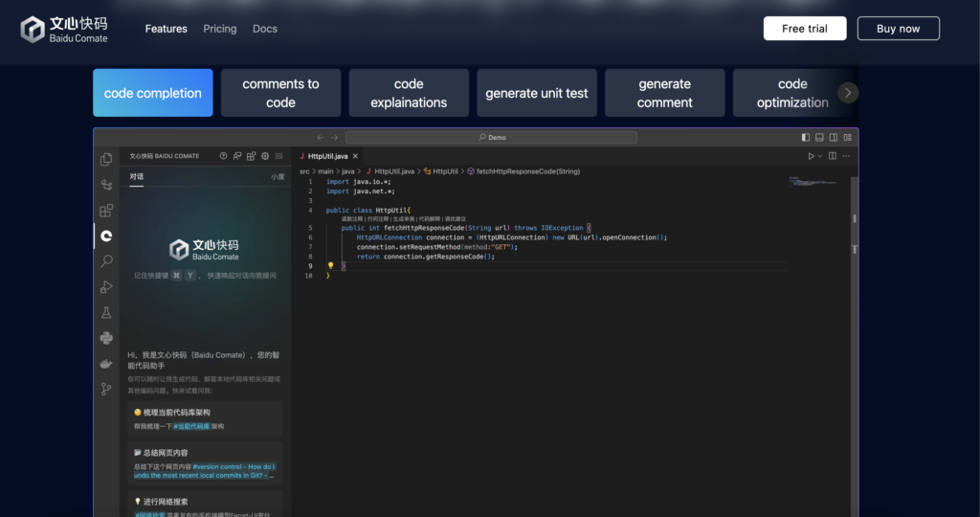Select the code explainations tab
Viewport: 980px width, 517px height.
point(409,93)
